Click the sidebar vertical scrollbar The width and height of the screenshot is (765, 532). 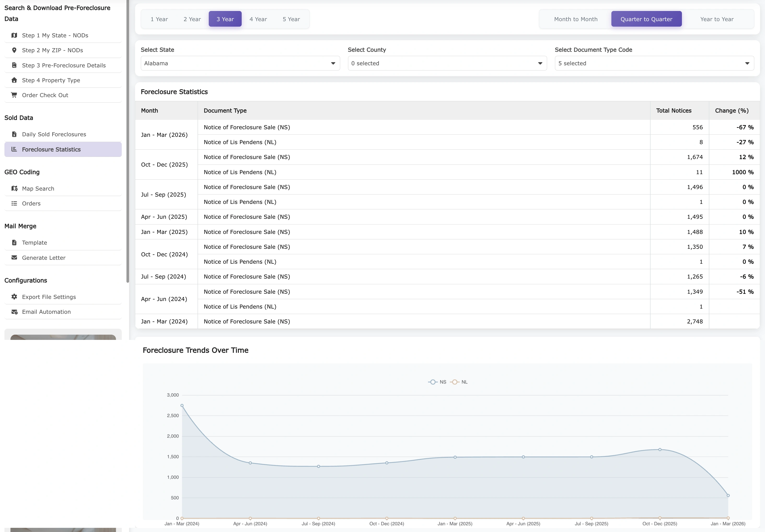click(128, 140)
